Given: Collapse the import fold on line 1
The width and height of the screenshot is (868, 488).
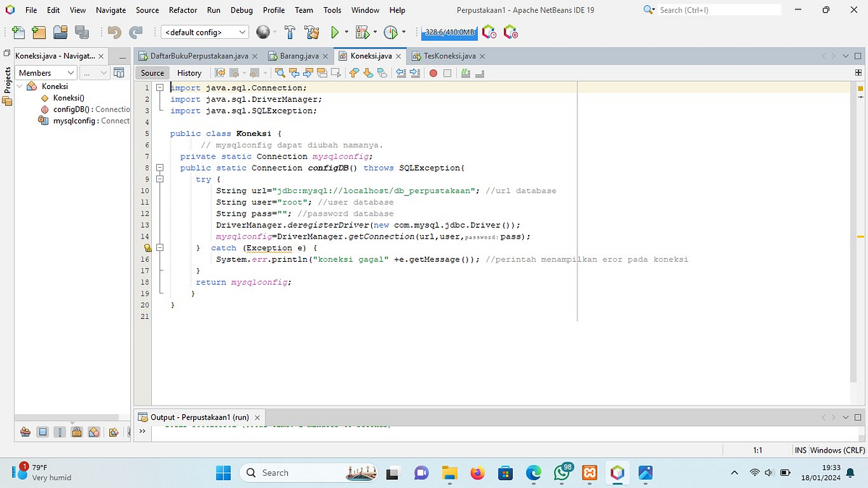Looking at the screenshot, I should point(161,87).
